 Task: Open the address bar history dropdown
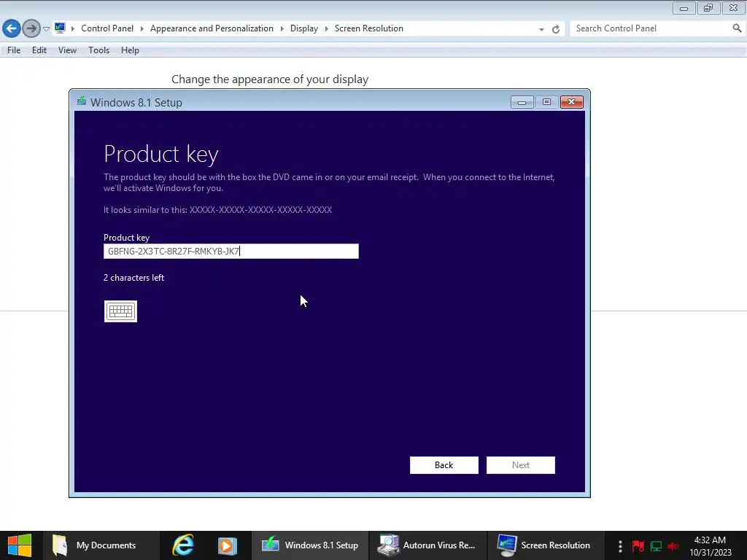click(542, 29)
